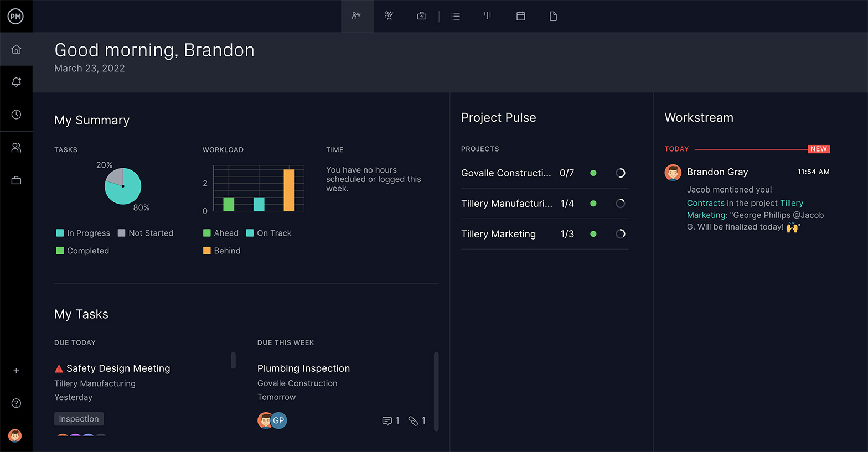
Task: Toggle the In Progress legend item
Action: [x=83, y=233]
